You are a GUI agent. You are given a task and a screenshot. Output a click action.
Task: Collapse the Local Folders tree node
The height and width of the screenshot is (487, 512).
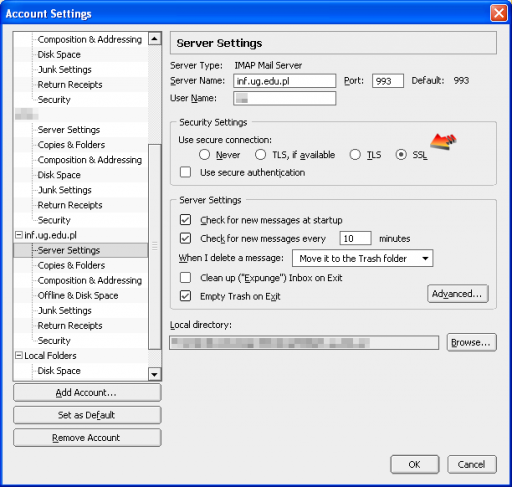[x=19, y=355]
